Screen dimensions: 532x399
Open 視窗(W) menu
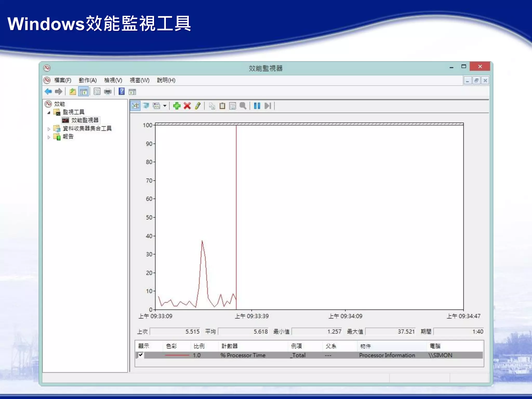(x=139, y=80)
